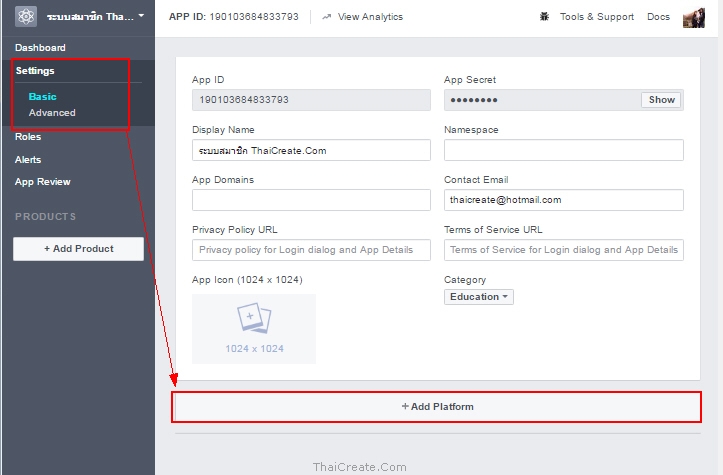
Task: Open the Education category dropdown
Action: pos(479,297)
